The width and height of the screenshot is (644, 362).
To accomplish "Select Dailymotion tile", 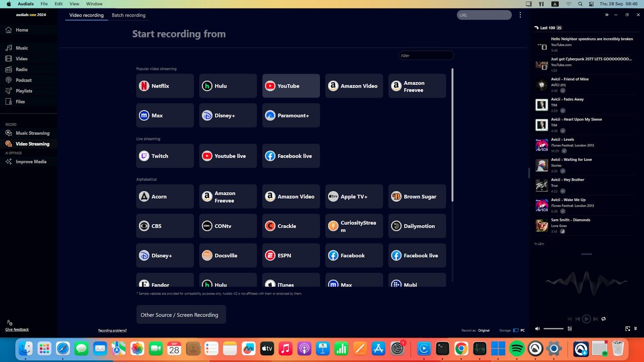I will pos(417,226).
